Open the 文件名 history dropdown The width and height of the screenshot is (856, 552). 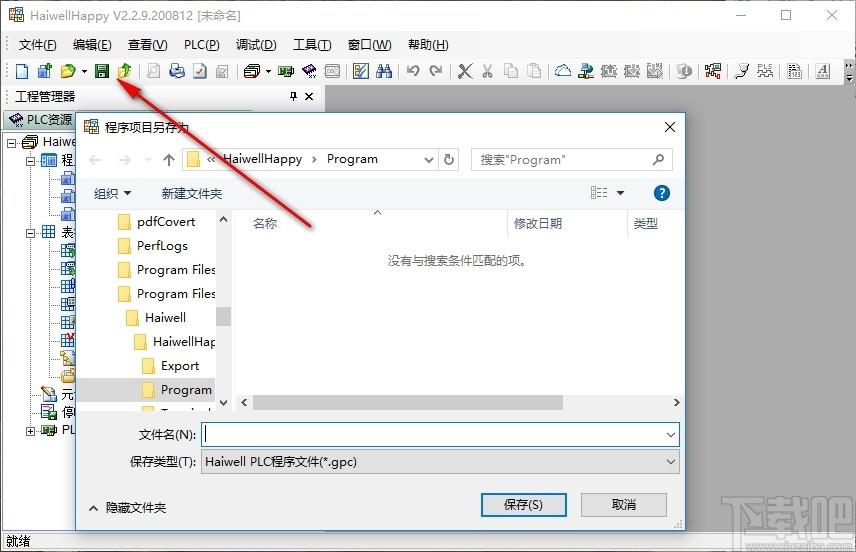coord(670,435)
